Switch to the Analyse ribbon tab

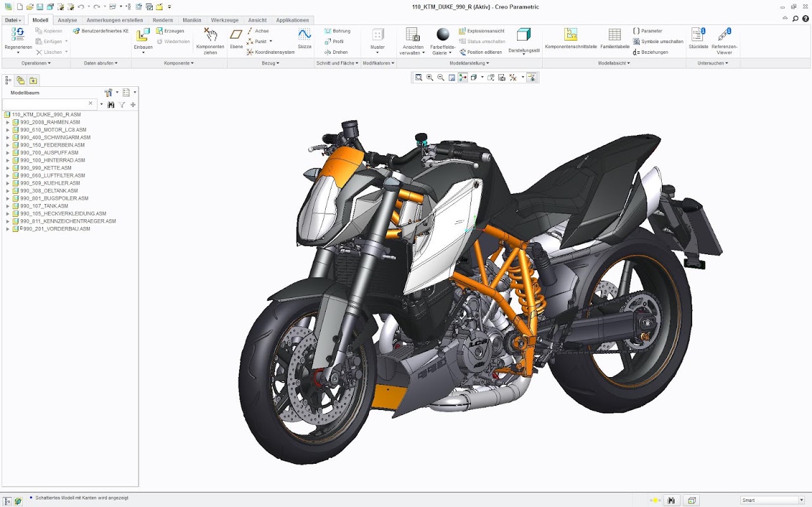pos(67,20)
